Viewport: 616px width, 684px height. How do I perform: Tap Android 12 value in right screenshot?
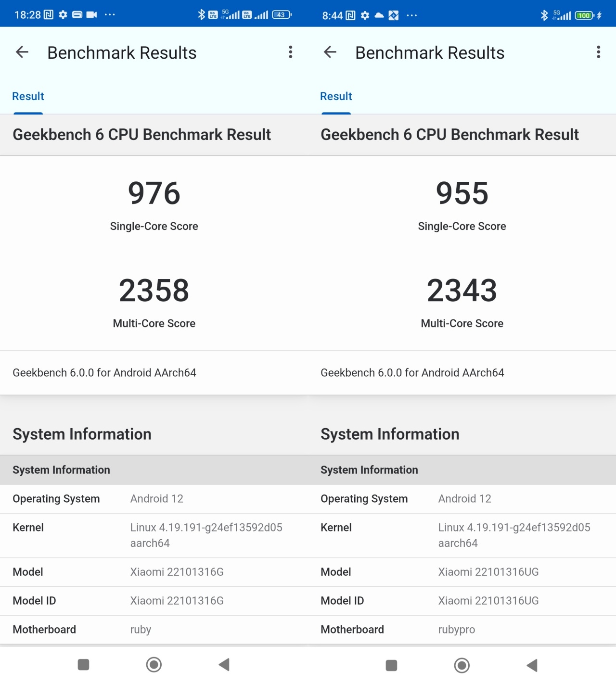465,499
